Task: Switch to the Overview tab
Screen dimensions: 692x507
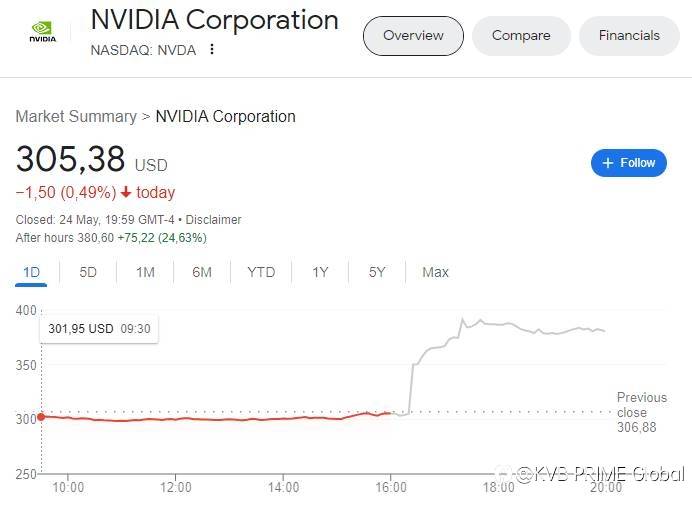Action: coord(413,36)
